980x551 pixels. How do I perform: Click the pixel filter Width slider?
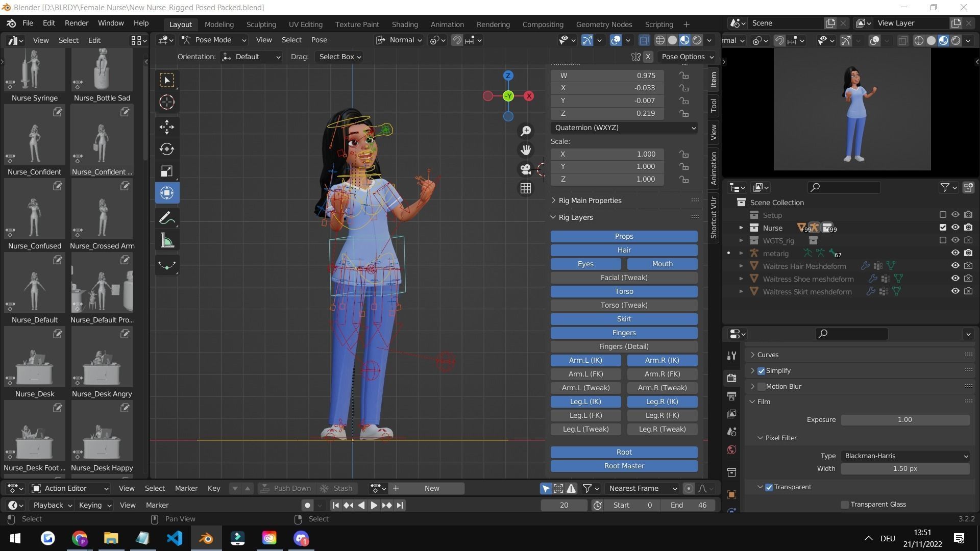pyautogui.click(x=905, y=468)
